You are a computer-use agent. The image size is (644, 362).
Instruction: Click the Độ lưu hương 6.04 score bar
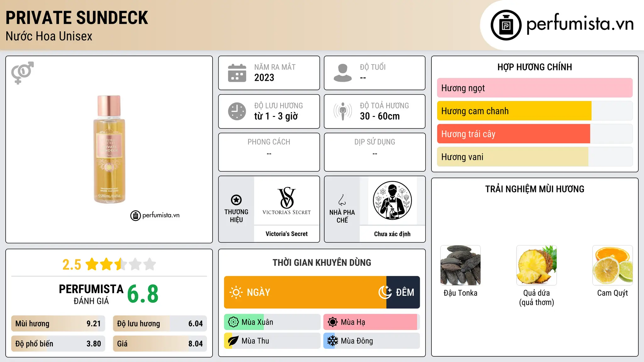pos(160,324)
